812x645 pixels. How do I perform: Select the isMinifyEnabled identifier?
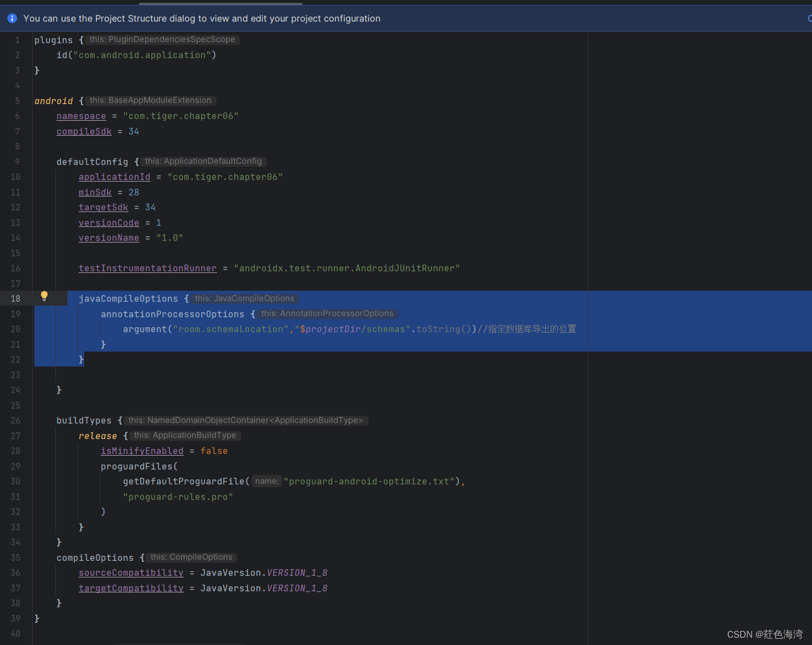[x=142, y=451]
